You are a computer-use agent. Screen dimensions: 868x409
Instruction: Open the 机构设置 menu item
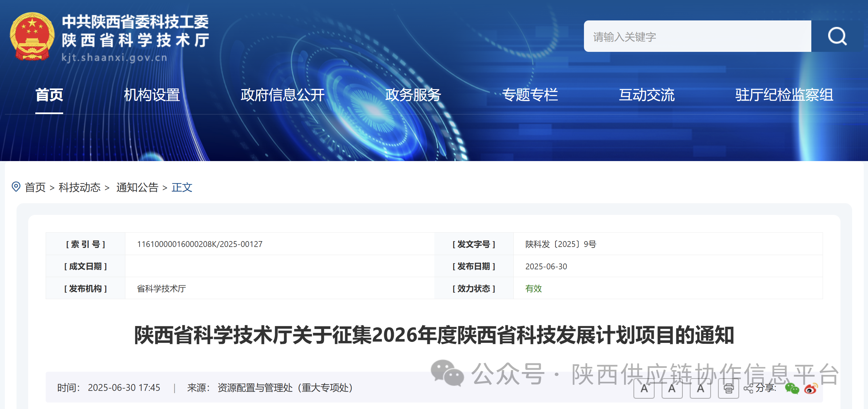pos(152,95)
